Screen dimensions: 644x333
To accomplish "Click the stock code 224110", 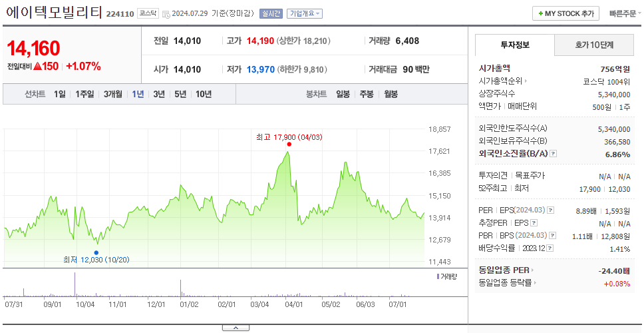I will [x=120, y=14].
